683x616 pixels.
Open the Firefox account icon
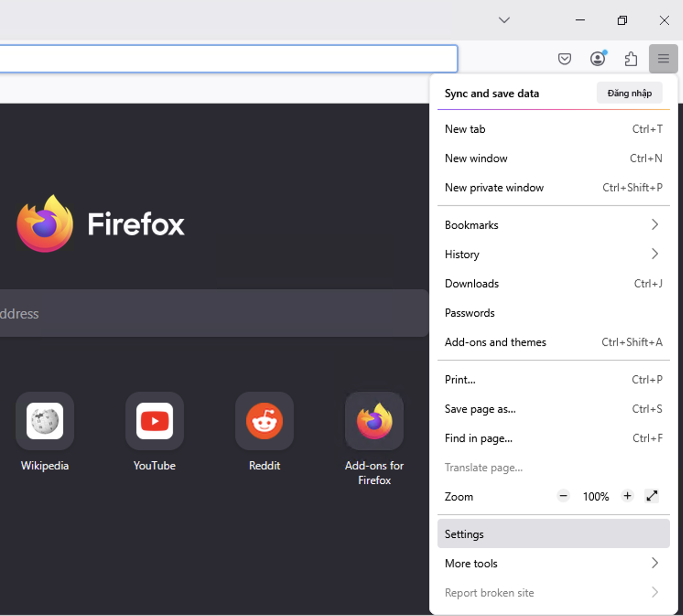click(x=597, y=59)
